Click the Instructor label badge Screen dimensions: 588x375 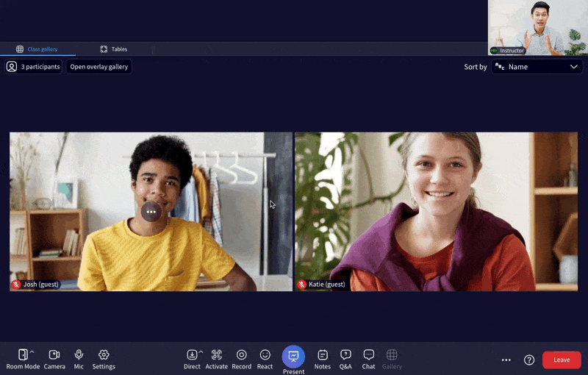coord(508,51)
